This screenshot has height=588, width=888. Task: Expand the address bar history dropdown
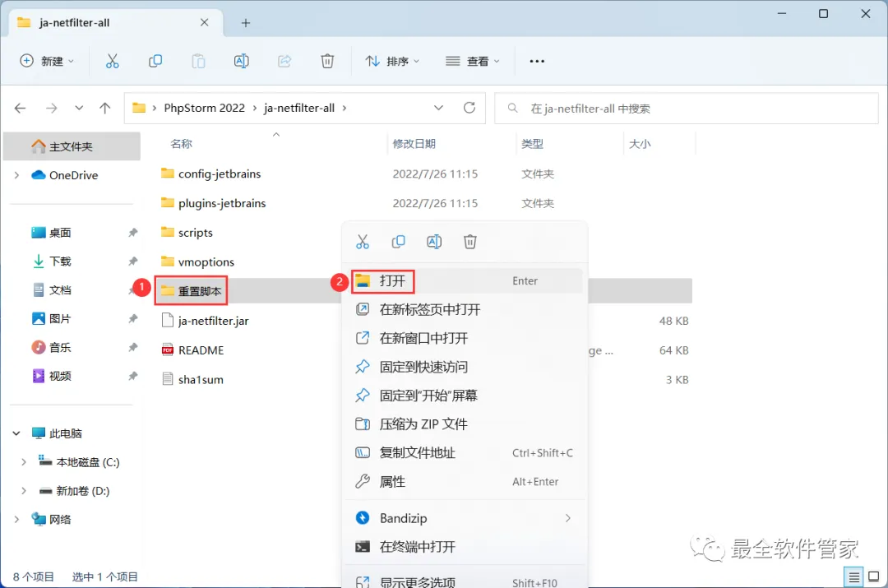click(438, 108)
